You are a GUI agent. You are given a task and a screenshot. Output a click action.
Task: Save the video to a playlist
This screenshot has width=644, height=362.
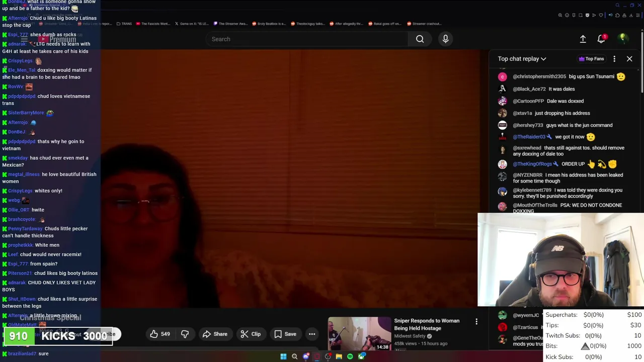pyautogui.click(x=285, y=334)
